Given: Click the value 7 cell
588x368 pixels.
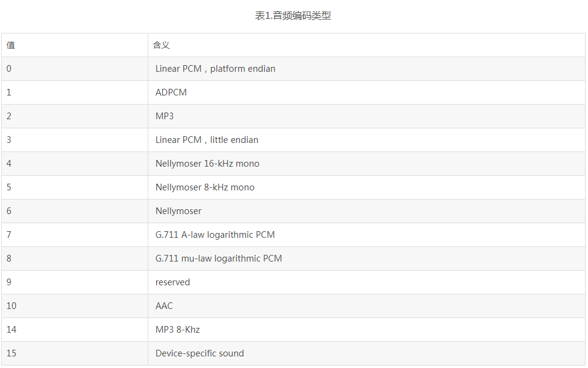Looking at the screenshot, I should (75, 235).
